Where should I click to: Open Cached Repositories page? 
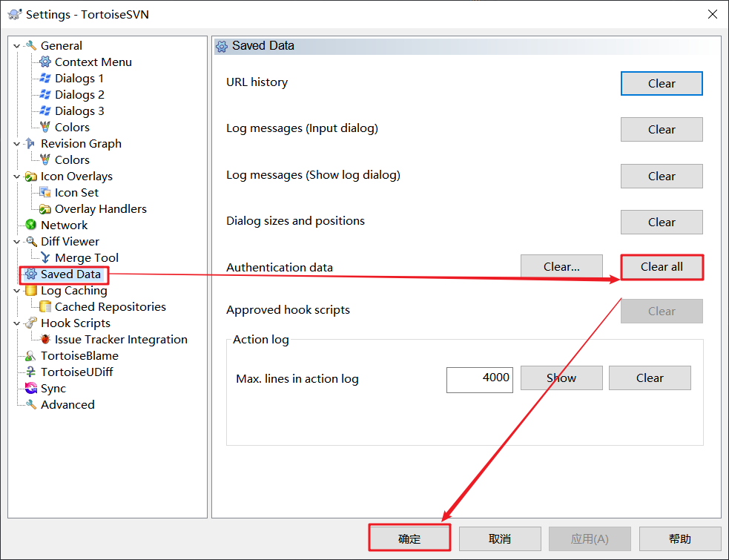click(110, 306)
